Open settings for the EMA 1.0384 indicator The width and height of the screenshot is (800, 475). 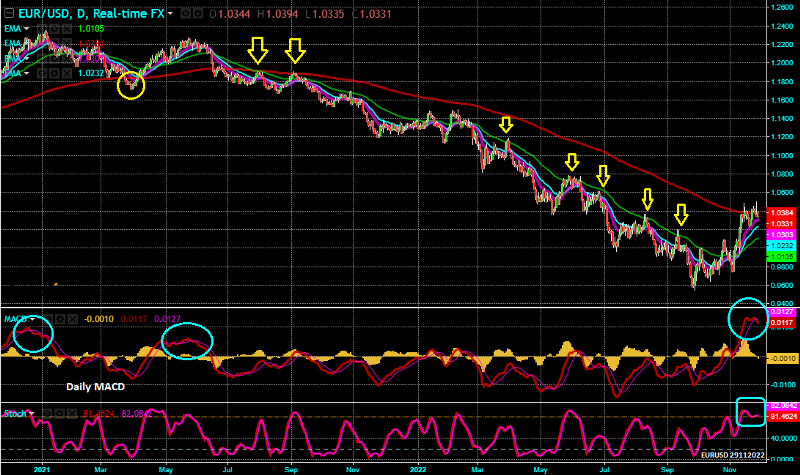pyautogui.click(x=54, y=44)
